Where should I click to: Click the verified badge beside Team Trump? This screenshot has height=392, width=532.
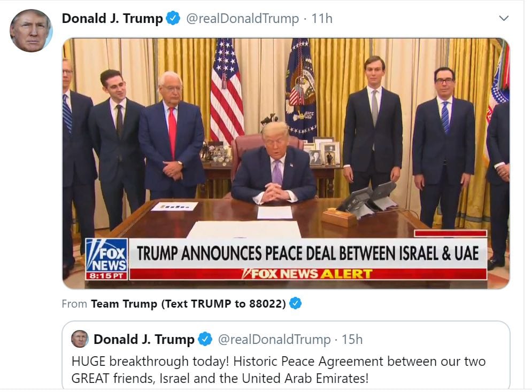click(x=296, y=303)
